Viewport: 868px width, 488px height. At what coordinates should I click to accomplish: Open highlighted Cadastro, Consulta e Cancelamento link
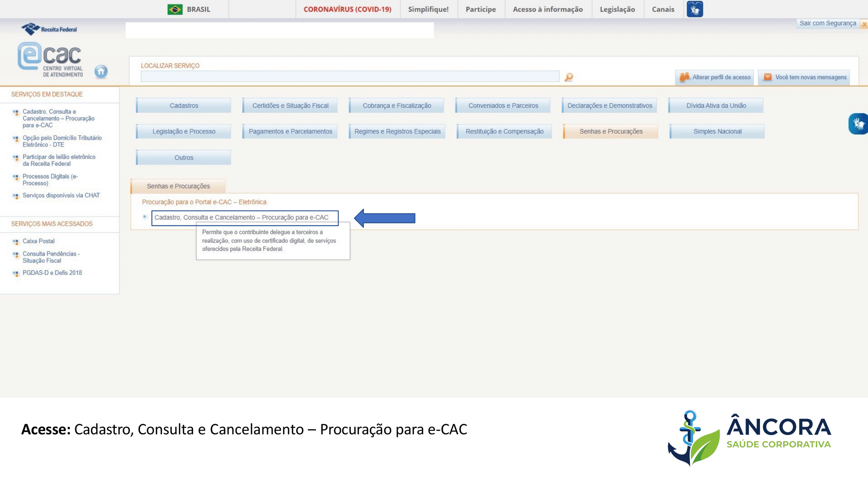click(x=241, y=218)
